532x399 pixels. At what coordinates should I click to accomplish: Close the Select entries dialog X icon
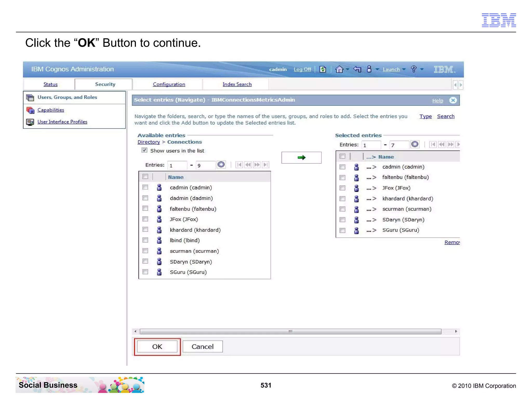(453, 100)
